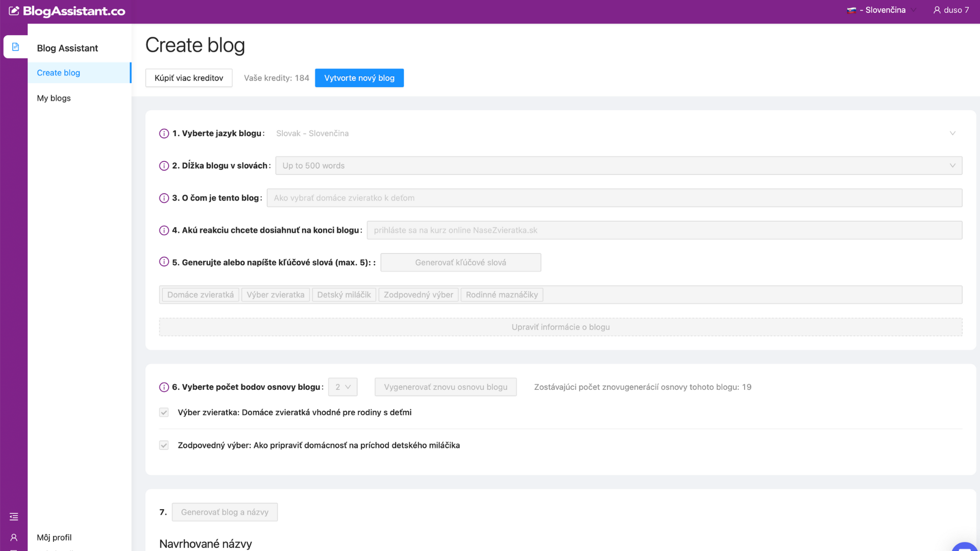Select the document icon beside Blog Assistant

coord(15,46)
